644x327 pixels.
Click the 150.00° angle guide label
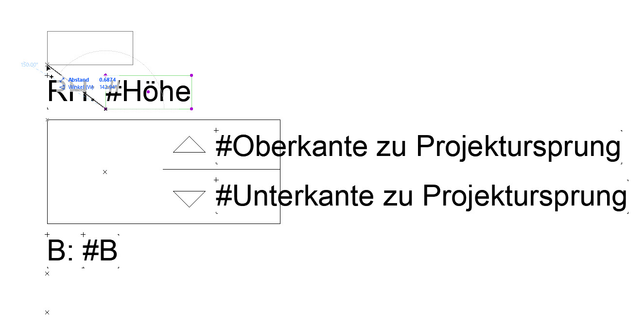tap(29, 64)
